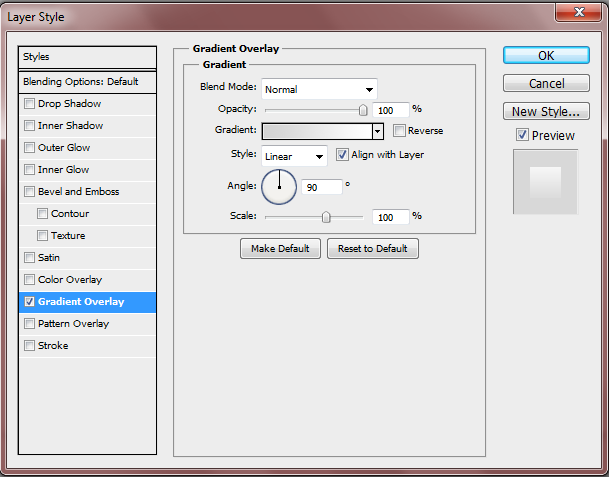Open the gradient Style dropdown
The height and width of the screenshot is (477, 609).
(294, 156)
